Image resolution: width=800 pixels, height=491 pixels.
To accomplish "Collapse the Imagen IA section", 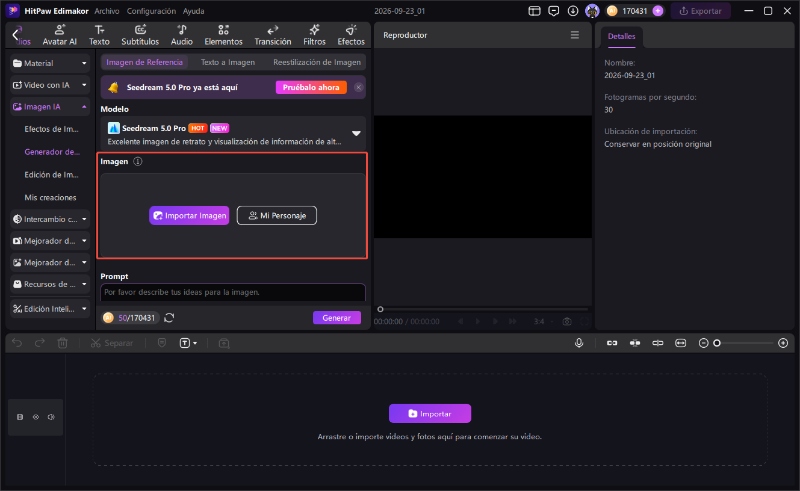I will coord(49,107).
